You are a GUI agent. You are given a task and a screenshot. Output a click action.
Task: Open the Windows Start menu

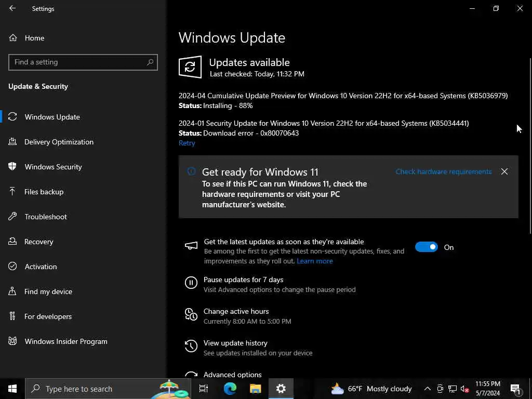click(12, 389)
